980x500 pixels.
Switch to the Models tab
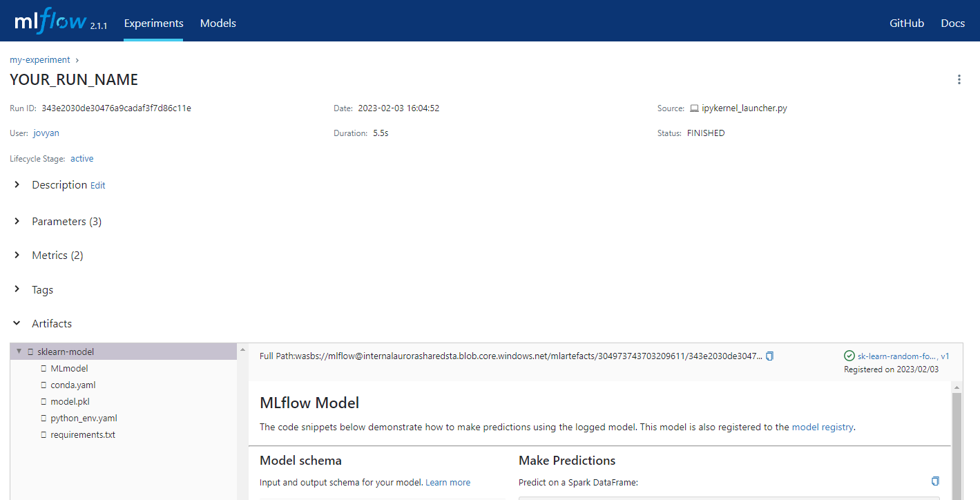pos(218,23)
